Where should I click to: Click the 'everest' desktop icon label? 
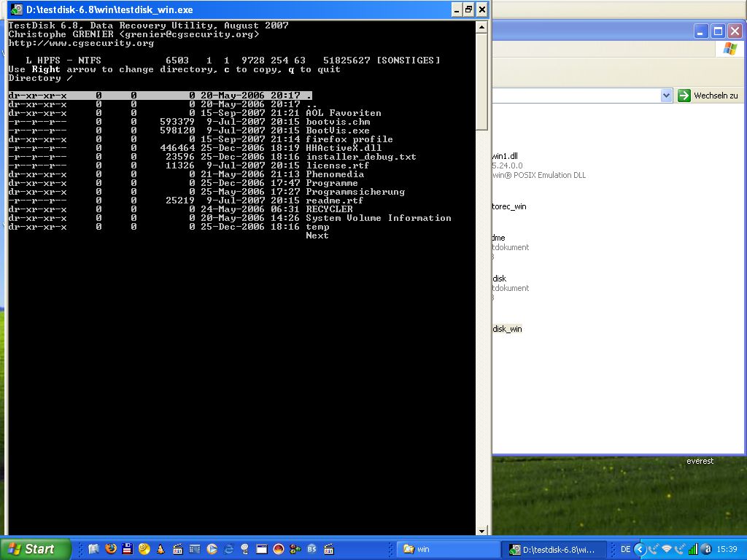700,461
